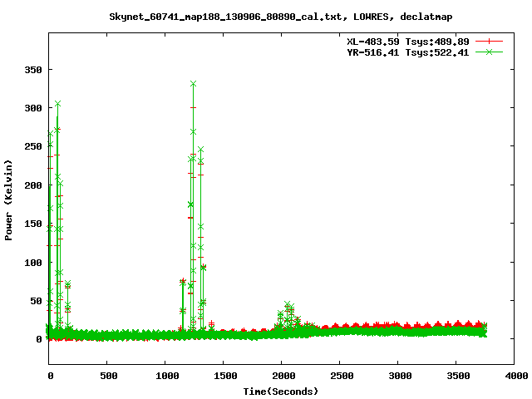Click the plot title Skynet_60741_map188 text

(x=281, y=17)
